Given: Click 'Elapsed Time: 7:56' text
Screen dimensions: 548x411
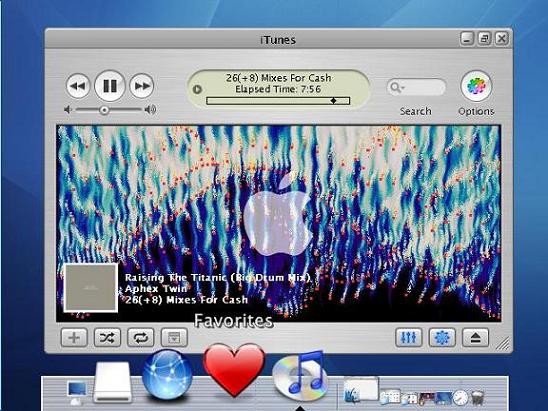Looking at the screenshot, I should 278,89.
